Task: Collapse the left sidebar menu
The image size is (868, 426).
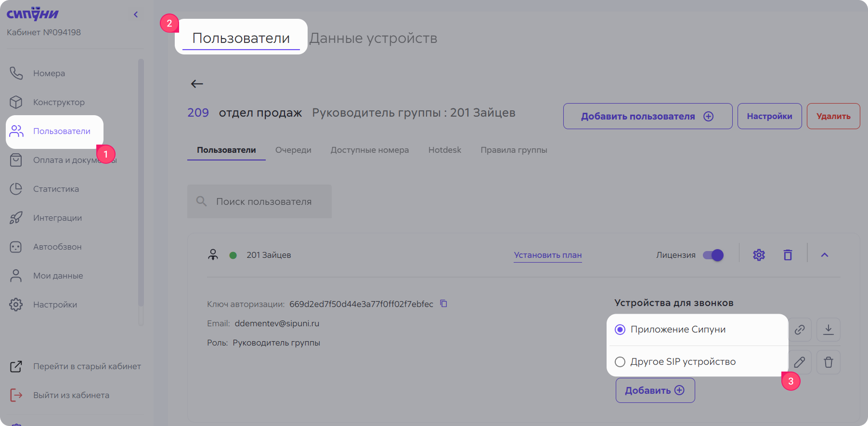Action: tap(136, 14)
